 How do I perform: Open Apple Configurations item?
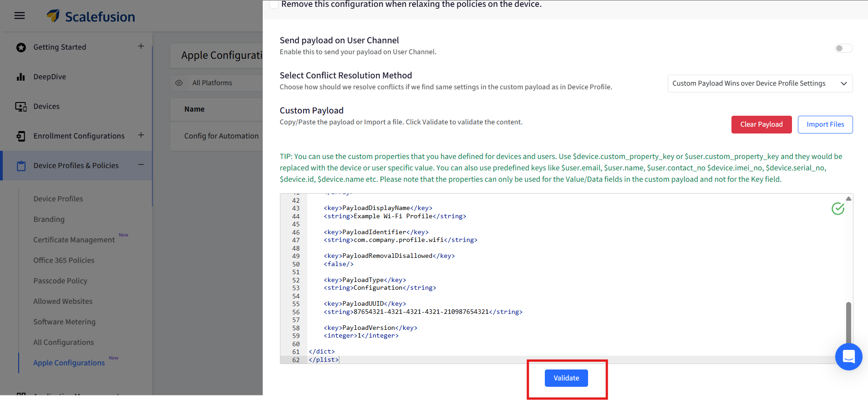[69, 363]
